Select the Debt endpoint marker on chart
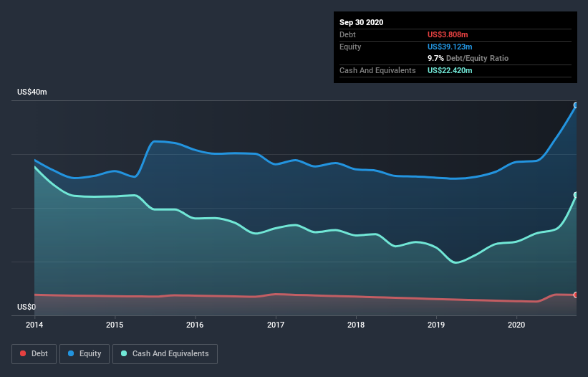This screenshot has width=588, height=377. 576,295
